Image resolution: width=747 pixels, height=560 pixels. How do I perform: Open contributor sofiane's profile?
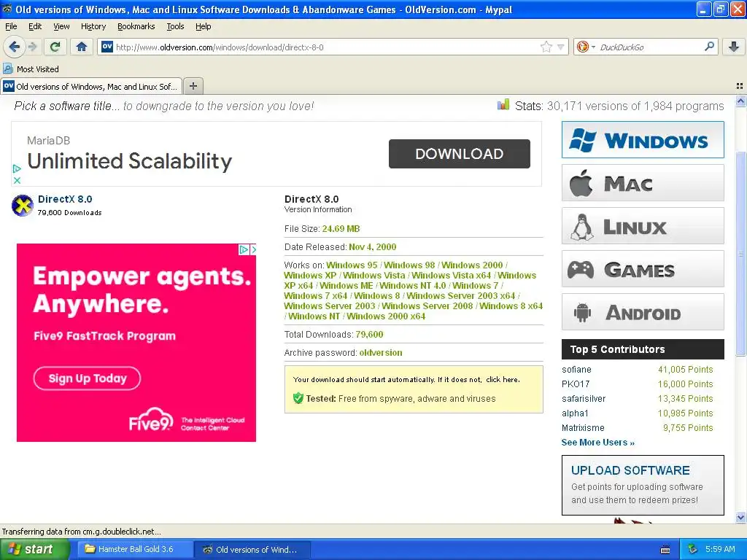pos(576,370)
